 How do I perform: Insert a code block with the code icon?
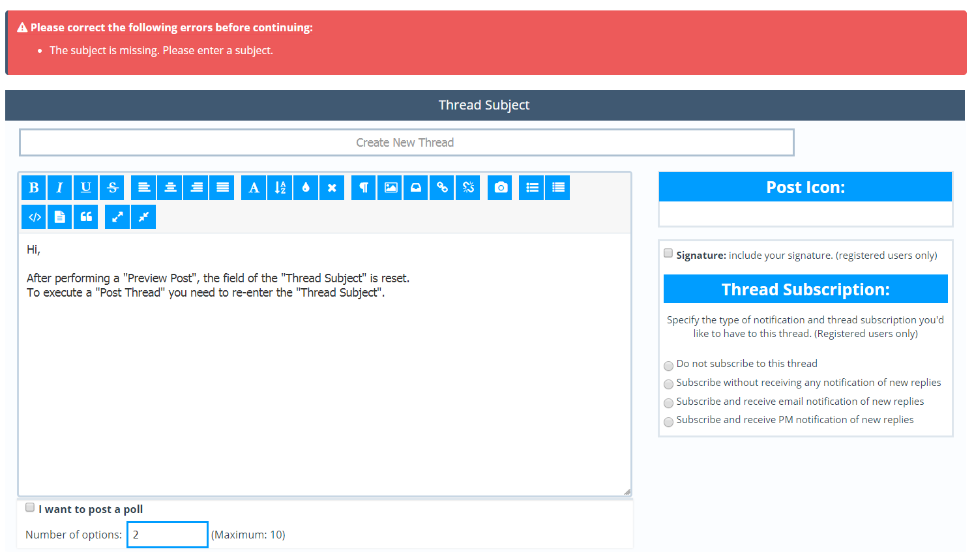point(35,217)
